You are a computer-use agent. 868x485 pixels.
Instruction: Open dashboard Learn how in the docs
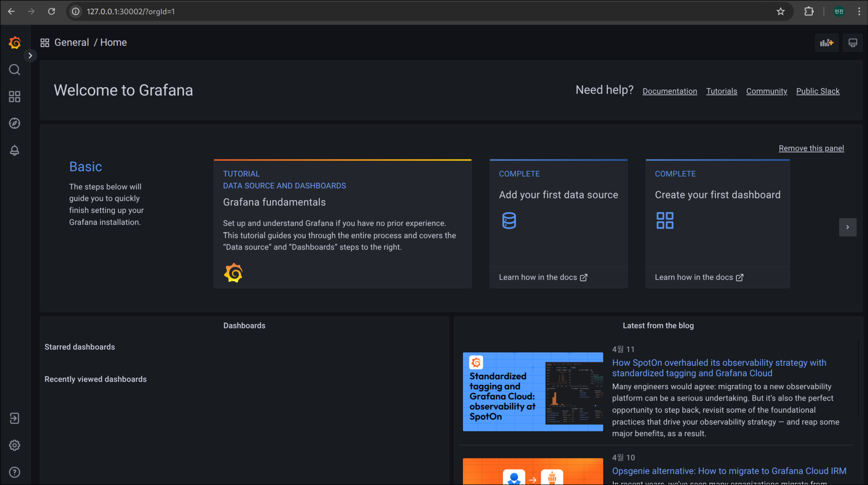click(699, 277)
